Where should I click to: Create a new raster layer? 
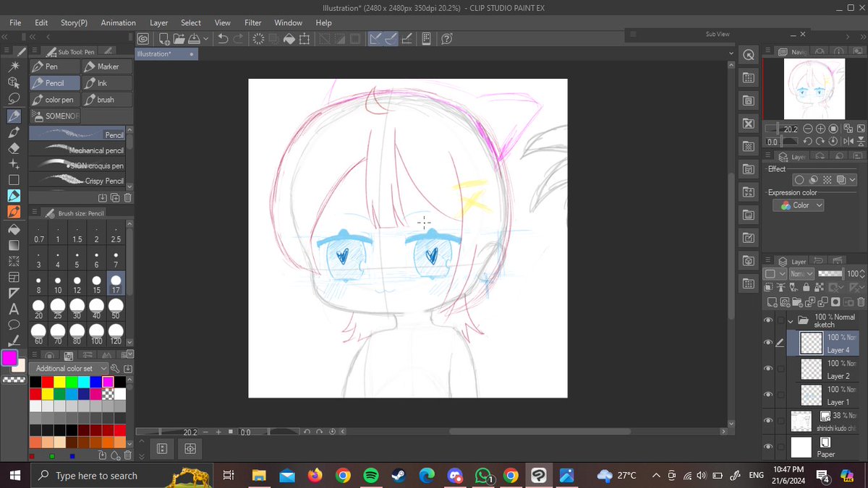772,301
